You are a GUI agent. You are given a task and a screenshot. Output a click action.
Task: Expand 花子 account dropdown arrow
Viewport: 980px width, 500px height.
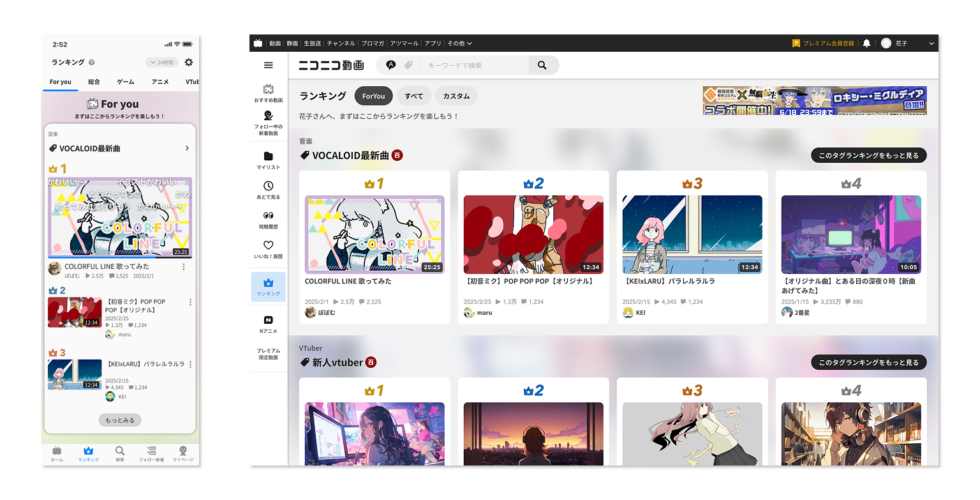tap(932, 43)
